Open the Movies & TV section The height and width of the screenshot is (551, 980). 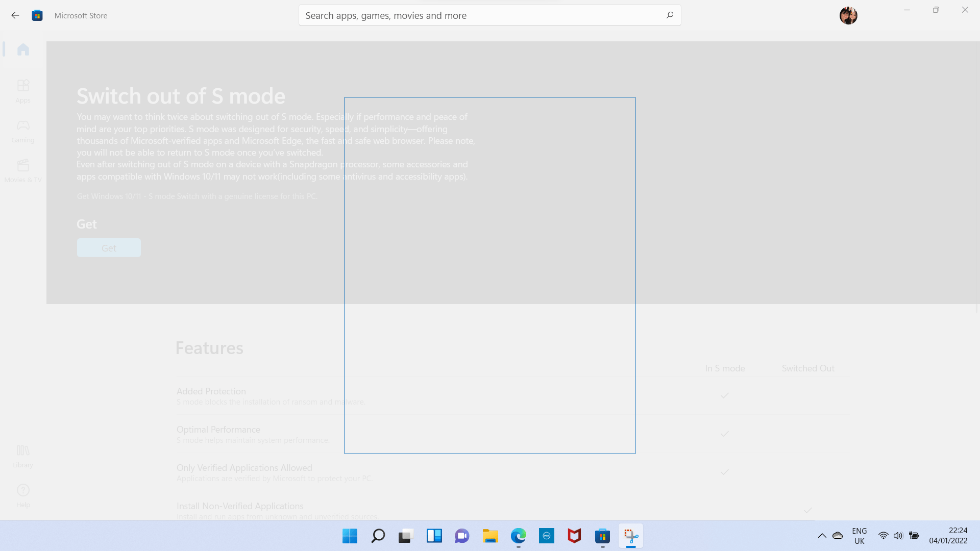[23, 171]
